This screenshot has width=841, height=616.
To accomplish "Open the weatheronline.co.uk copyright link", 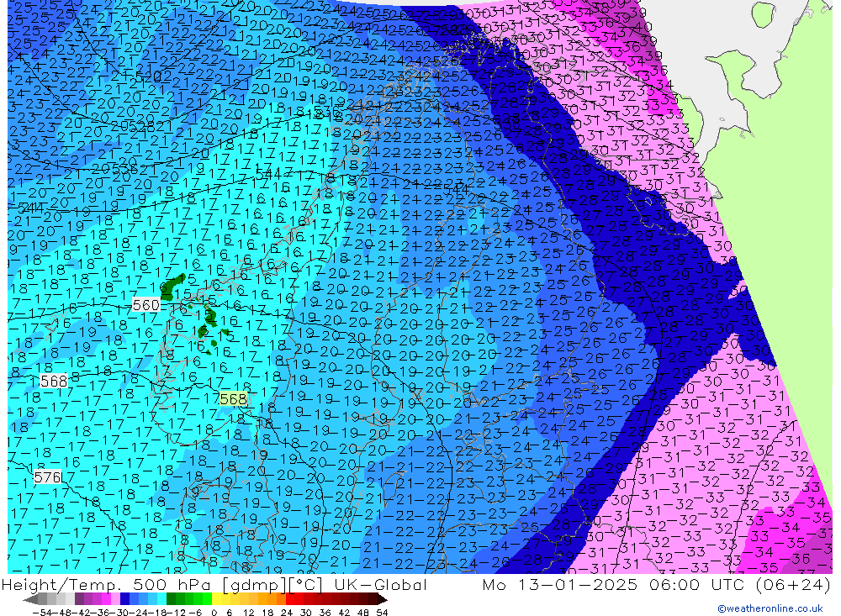I will (770, 608).
